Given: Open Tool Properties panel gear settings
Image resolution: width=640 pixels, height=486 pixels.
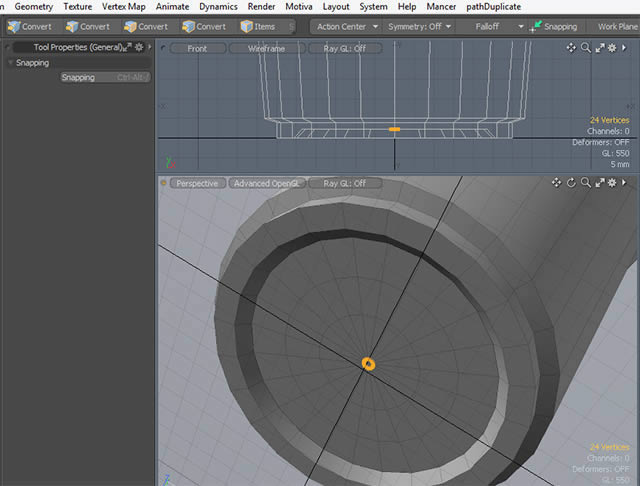Looking at the screenshot, I should [139, 47].
